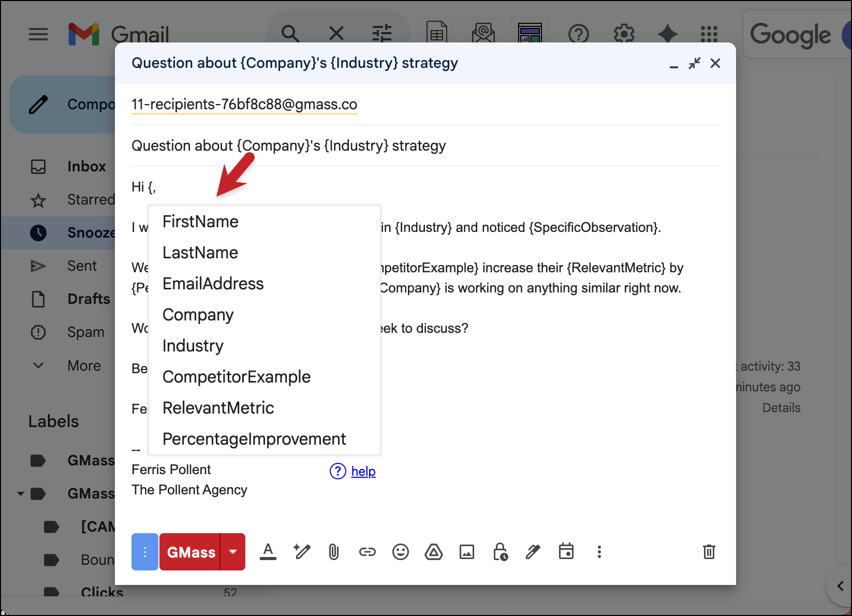Open the Help me write pencil icon
This screenshot has width=852, height=616.
pos(302,552)
